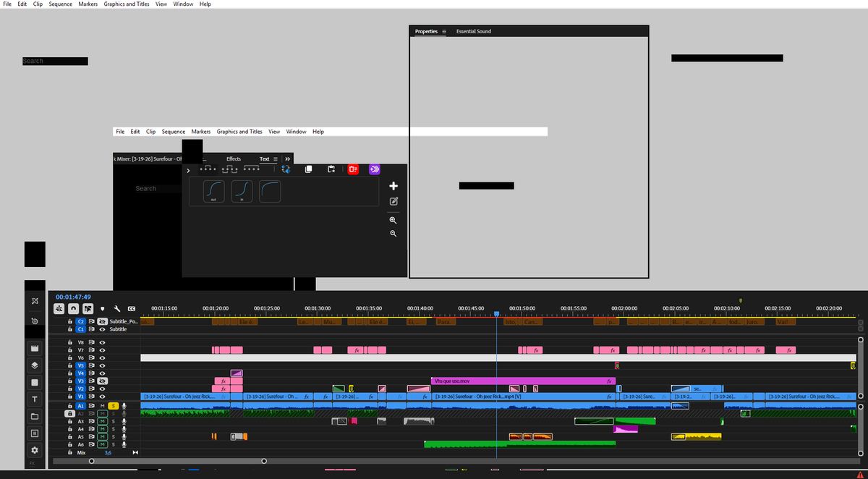Click the Mix track output arrows icon

coord(135,453)
